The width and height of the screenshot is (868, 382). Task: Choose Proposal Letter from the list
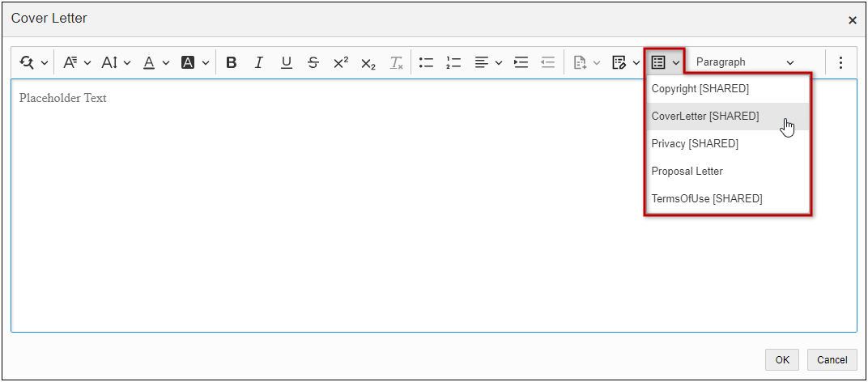pyautogui.click(x=687, y=172)
